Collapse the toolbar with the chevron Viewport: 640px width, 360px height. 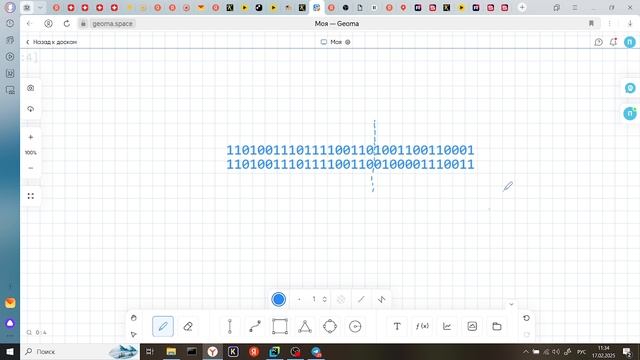[511, 304]
